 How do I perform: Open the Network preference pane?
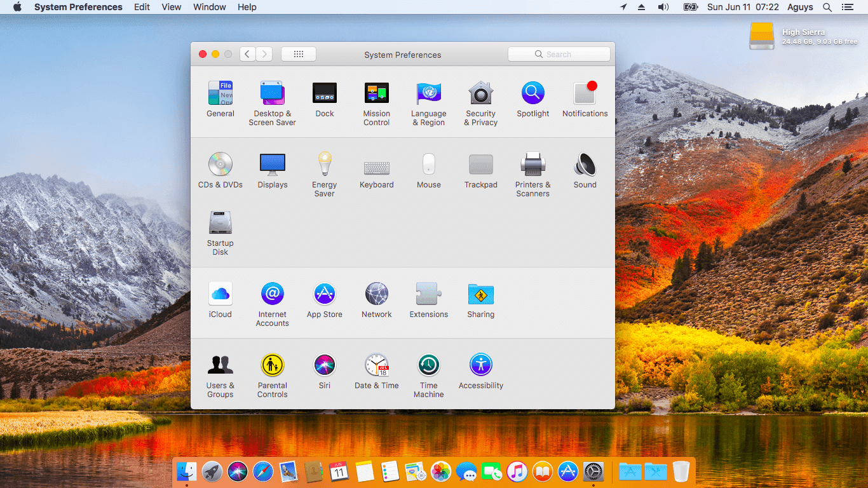point(377,300)
